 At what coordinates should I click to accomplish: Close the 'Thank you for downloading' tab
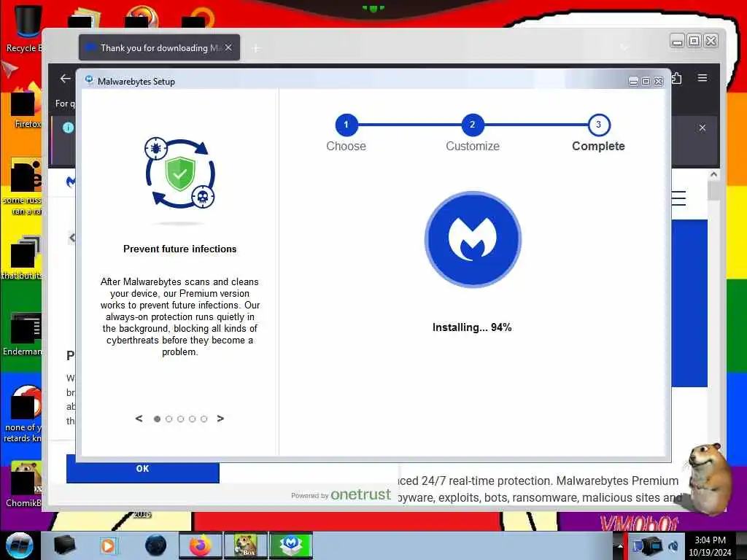228,47
